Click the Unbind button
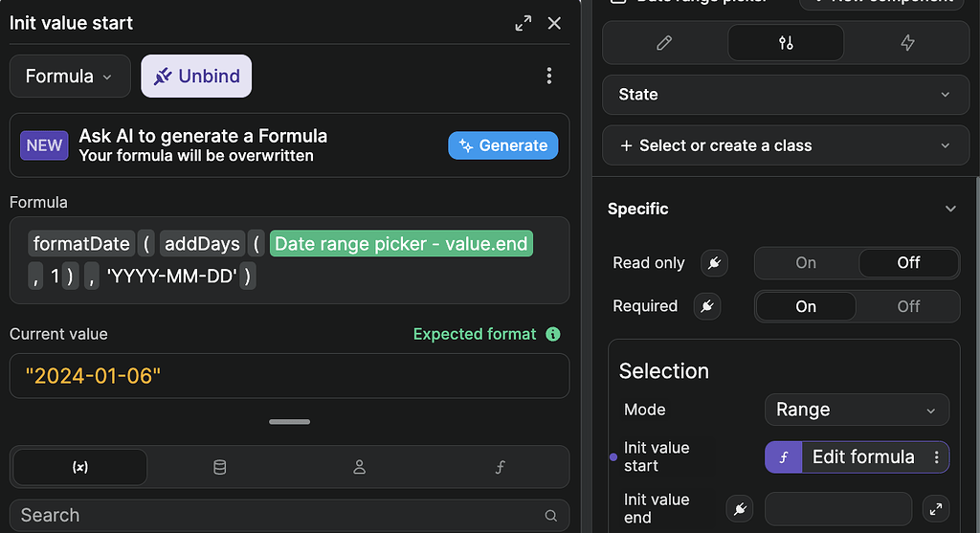The image size is (980, 533). 196,77
